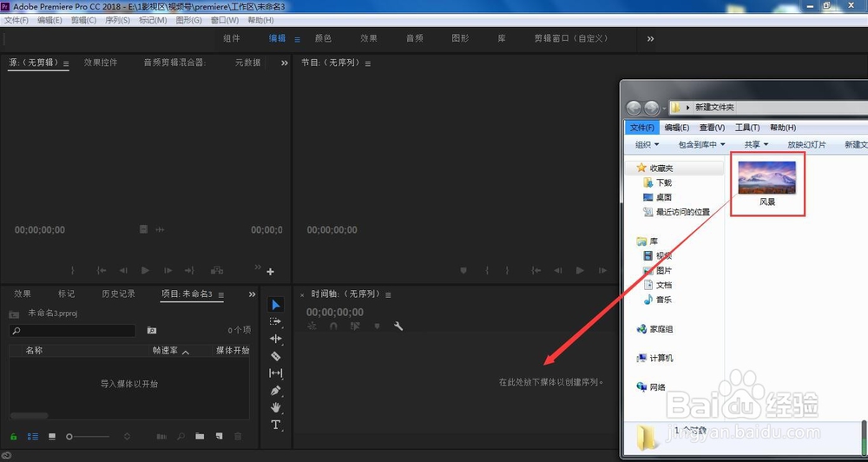Select the Hand tool
The height and width of the screenshot is (462, 868).
[x=276, y=407]
